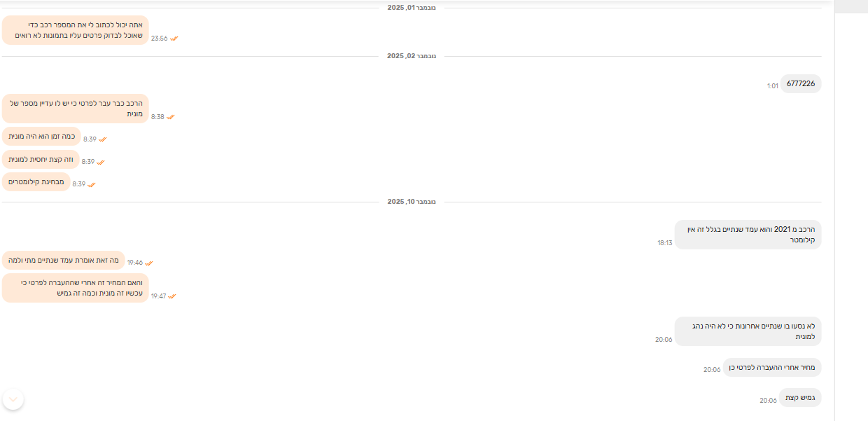Click the November 10, 2025 date separator

point(412,202)
